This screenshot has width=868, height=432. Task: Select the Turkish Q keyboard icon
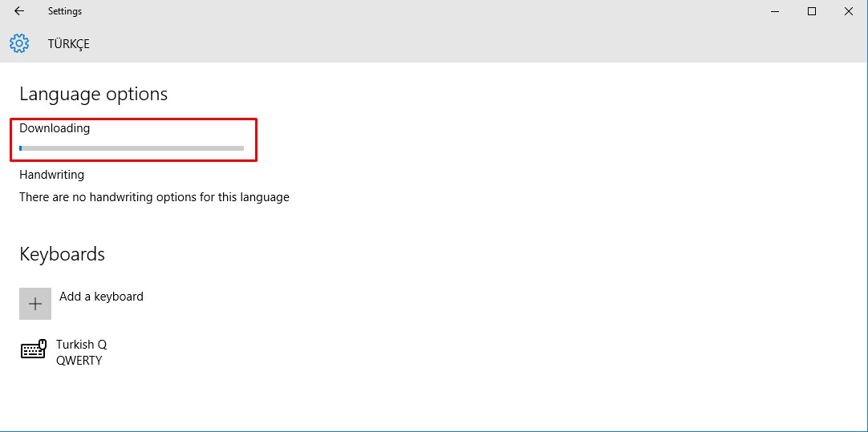pyautogui.click(x=33, y=350)
